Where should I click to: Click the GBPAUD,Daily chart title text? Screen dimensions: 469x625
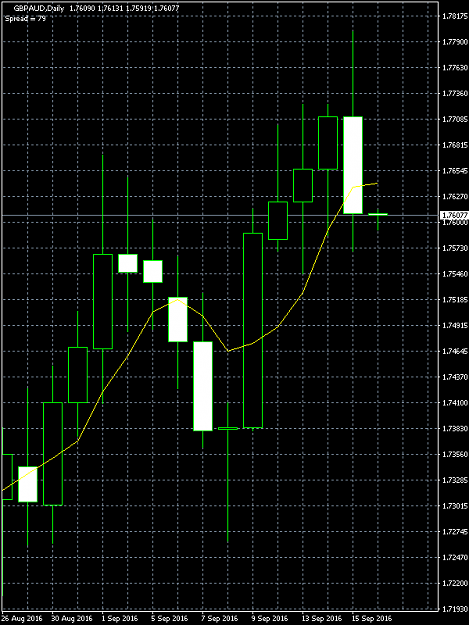[39, 8]
